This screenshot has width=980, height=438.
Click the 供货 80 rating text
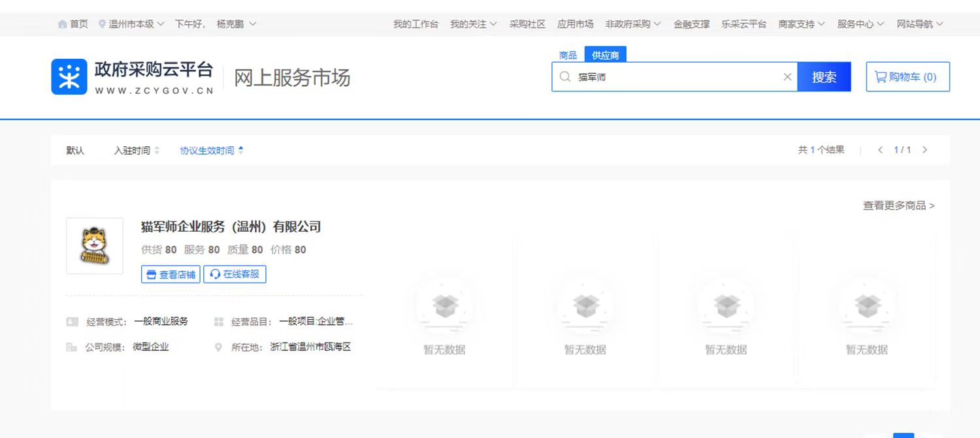[159, 250]
